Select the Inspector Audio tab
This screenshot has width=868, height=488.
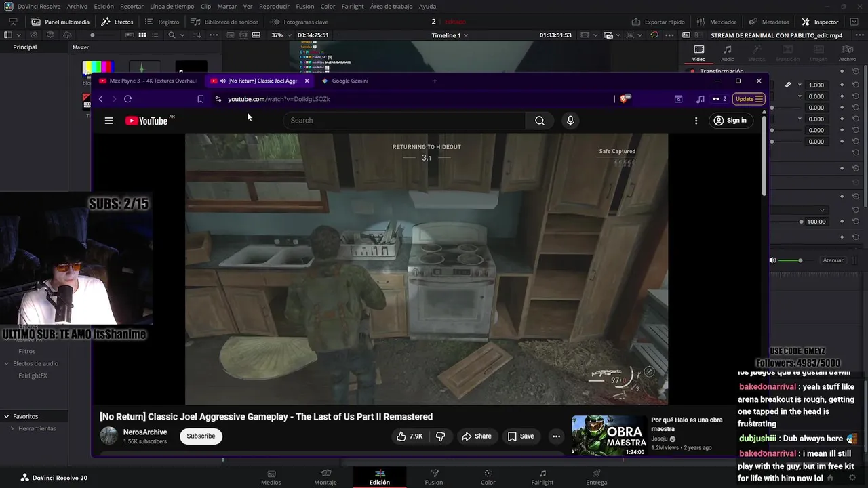(x=727, y=54)
